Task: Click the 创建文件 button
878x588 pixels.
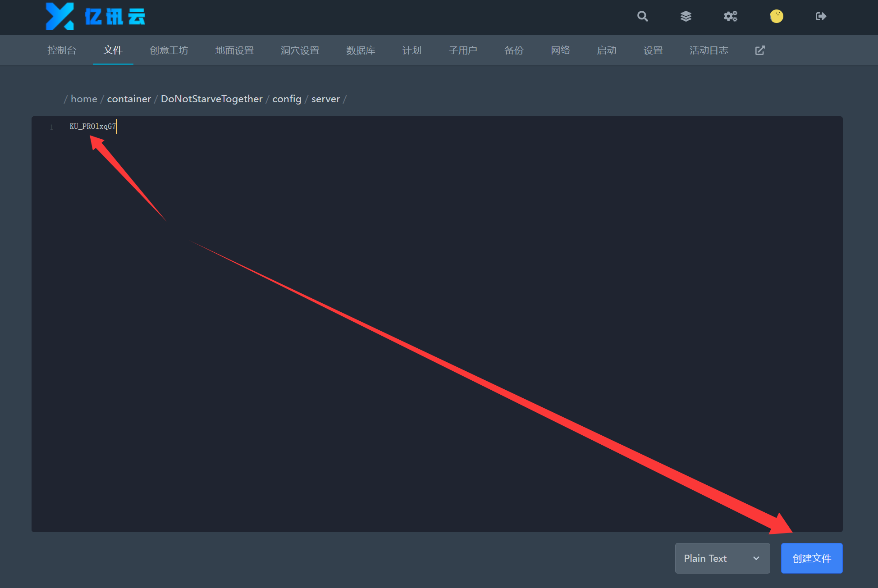Action: point(811,558)
